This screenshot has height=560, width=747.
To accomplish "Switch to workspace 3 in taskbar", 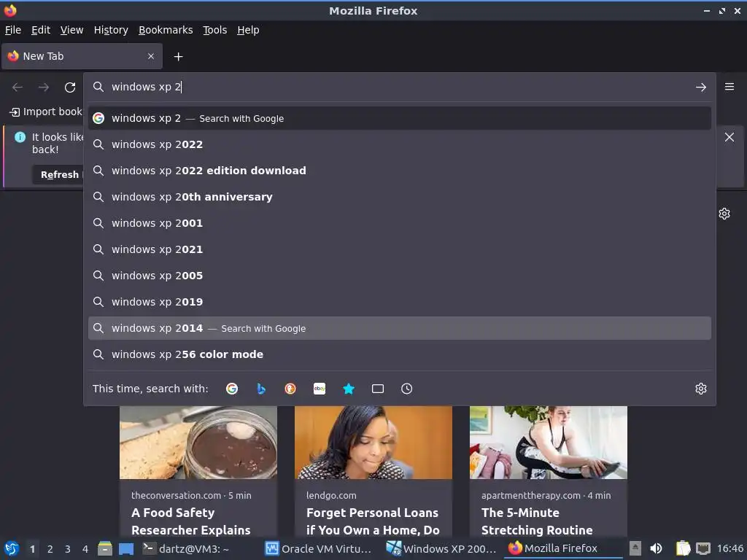I will tap(68, 549).
